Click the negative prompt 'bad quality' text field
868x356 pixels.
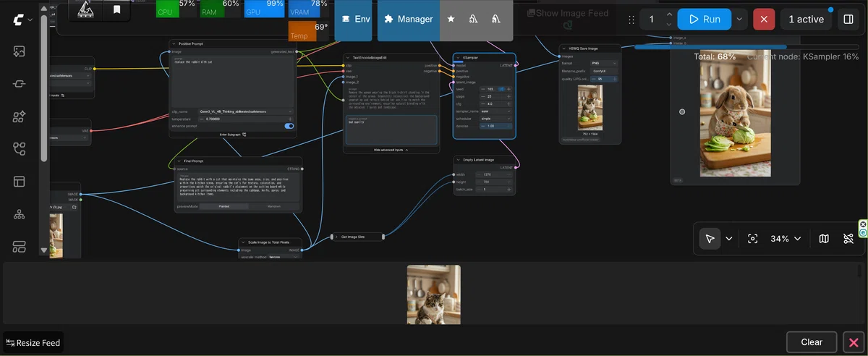[391, 130]
